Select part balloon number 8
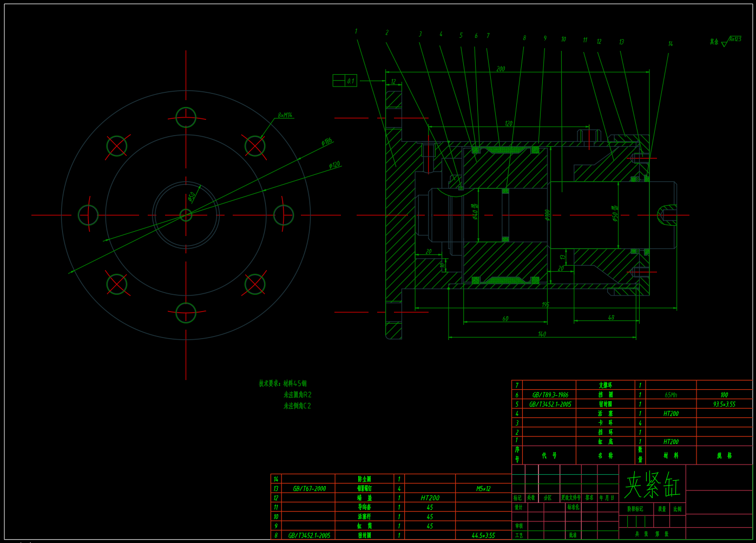Screen dimensions: 756x543 [x=524, y=38]
